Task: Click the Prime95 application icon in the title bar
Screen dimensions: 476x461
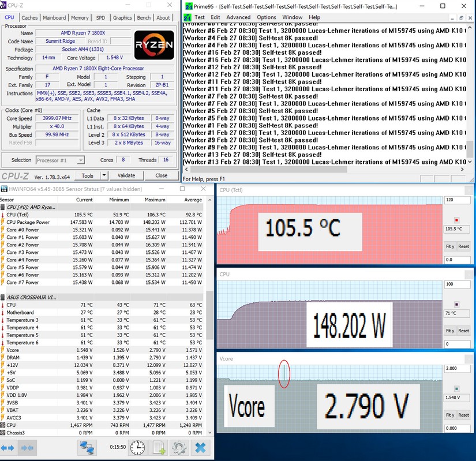Action: pos(187,6)
